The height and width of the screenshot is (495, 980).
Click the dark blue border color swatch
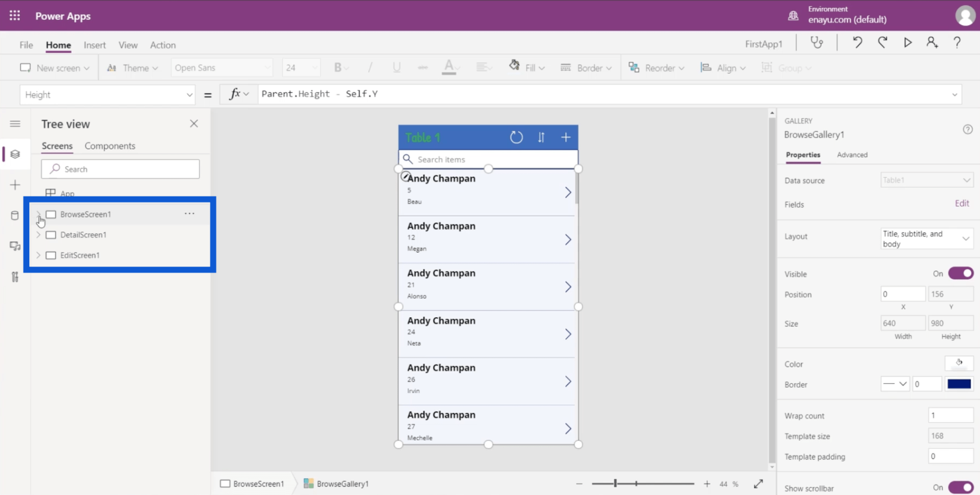coord(959,384)
